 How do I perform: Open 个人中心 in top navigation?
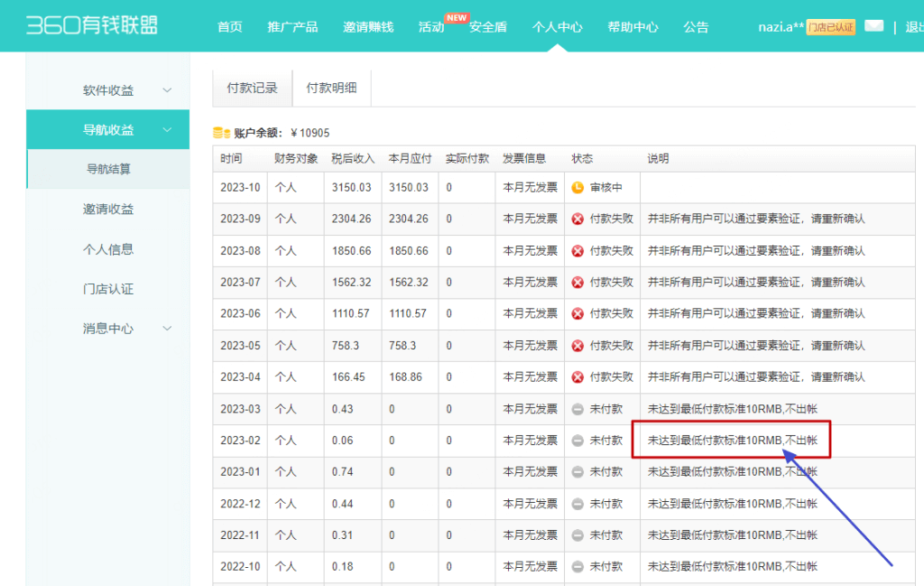click(x=557, y=27)
